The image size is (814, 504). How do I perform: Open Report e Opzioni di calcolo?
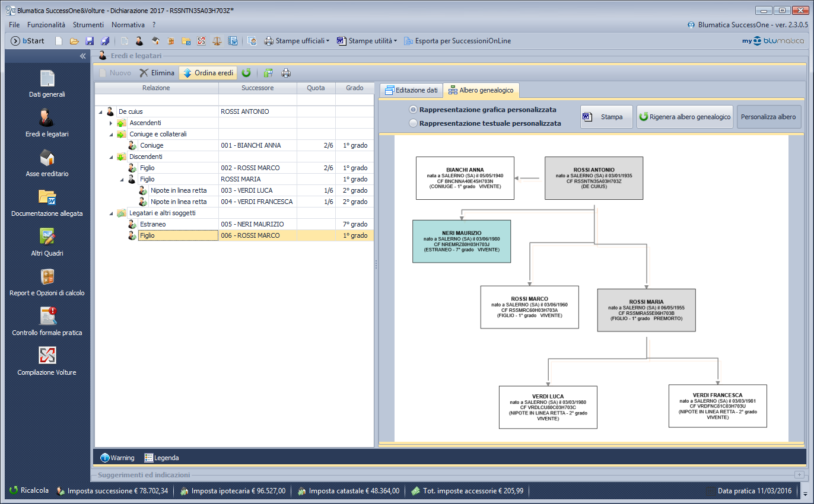point(47,282)
